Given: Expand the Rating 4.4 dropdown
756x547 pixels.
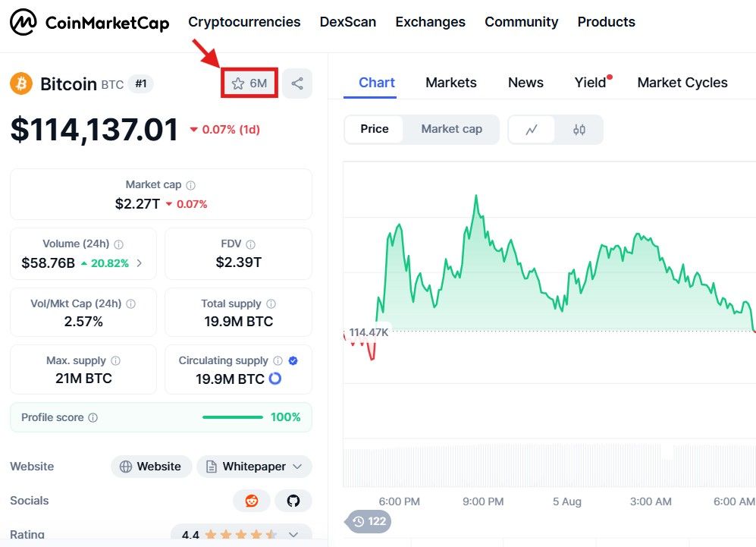Looking at the screenshot, I should pyautogui.click(x=293, y=535).
